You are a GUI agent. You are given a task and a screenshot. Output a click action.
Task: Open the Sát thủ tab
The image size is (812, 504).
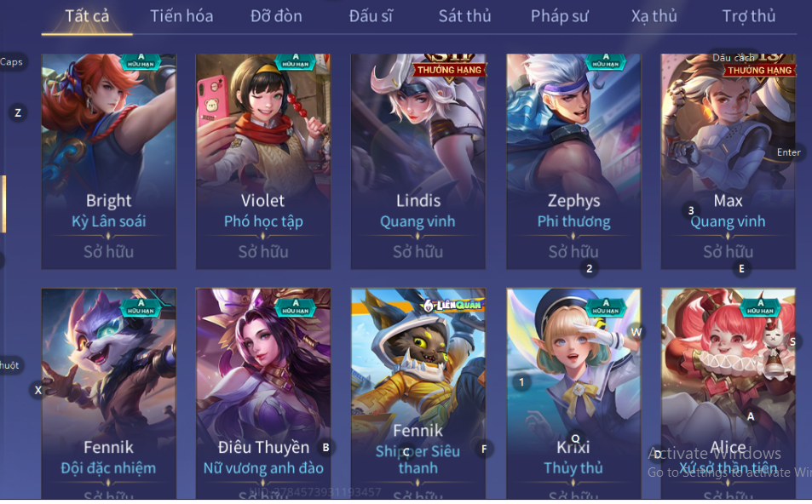coord(464,16)
